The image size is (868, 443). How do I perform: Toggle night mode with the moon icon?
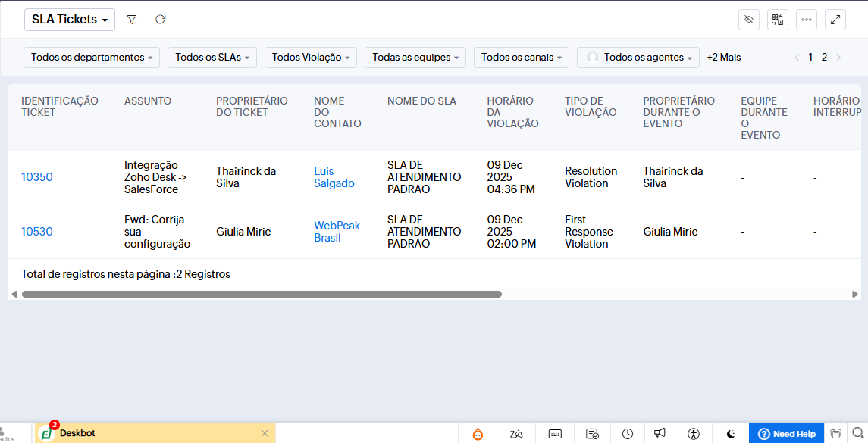tap(731, 434)
